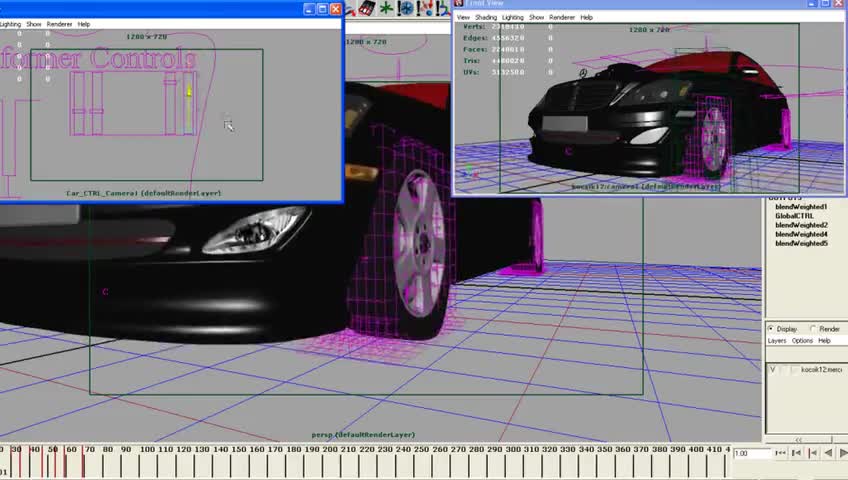
Task: Click frame 200 on the time slider
Action: (330, 450)
